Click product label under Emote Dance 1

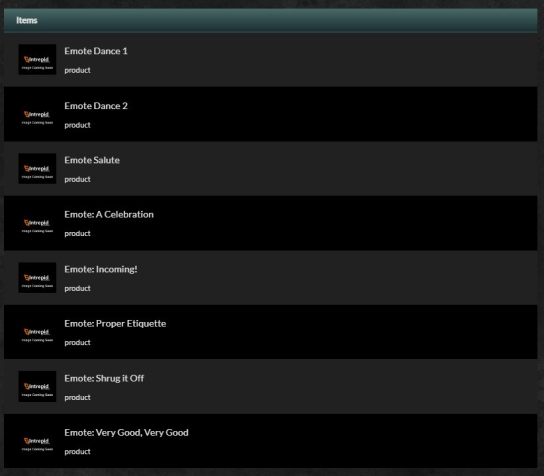(x=77, y=70)
